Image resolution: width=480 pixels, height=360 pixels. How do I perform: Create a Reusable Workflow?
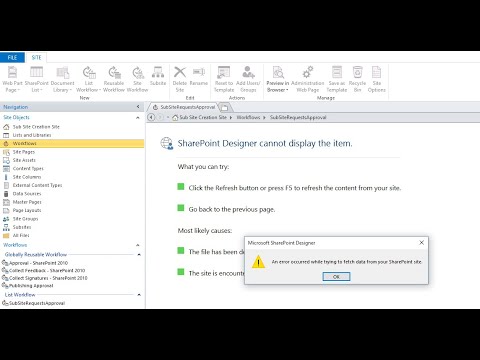(x=114, y=79)
